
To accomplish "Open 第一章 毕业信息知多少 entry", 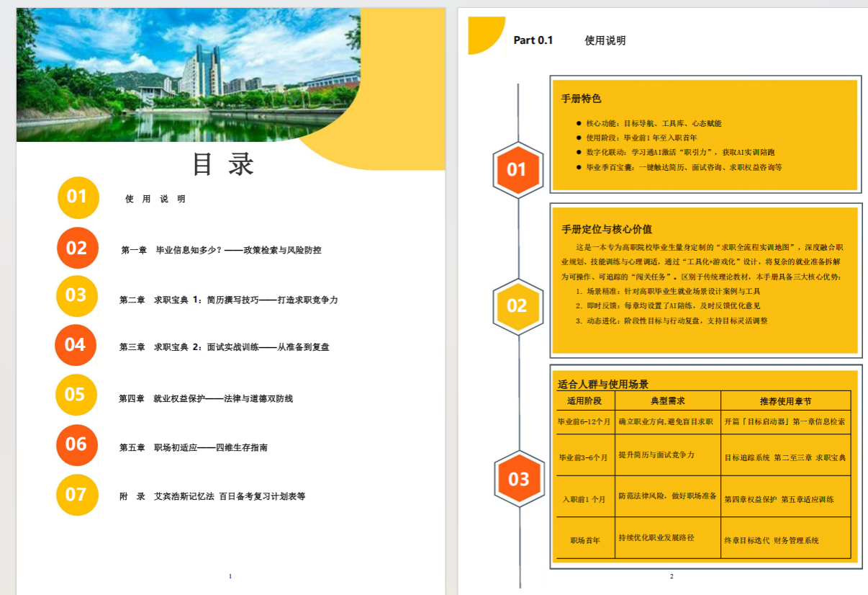I will click(221, 250).
